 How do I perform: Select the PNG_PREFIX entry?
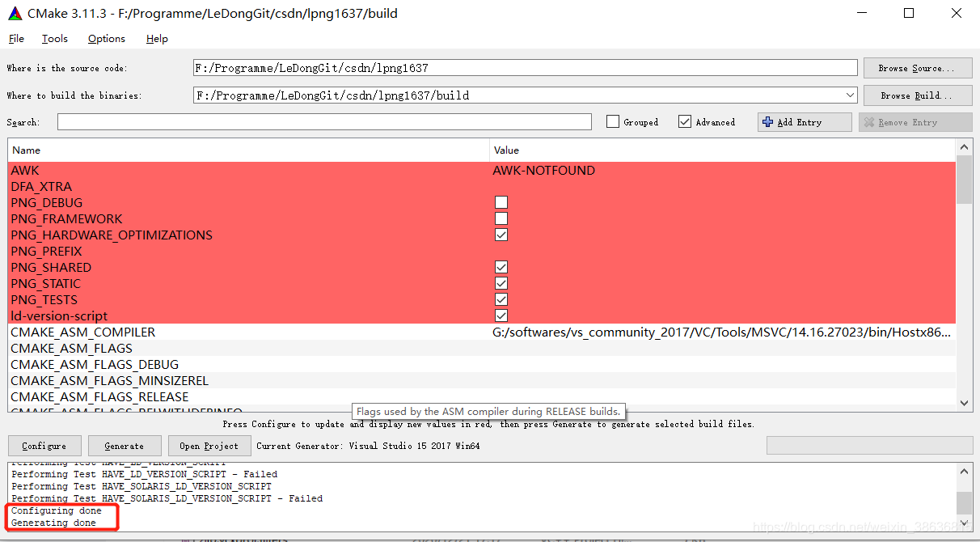pyautogui.click(x=482, y=251)
